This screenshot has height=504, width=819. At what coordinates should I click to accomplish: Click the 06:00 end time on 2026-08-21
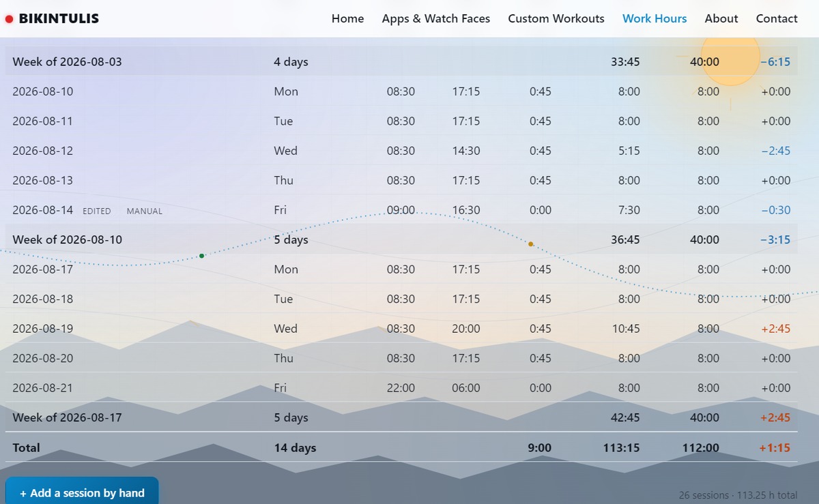click(466, 388)
